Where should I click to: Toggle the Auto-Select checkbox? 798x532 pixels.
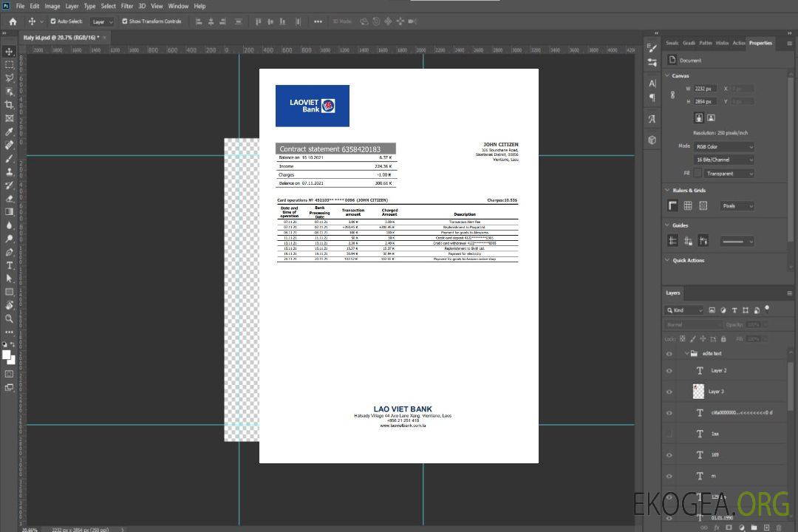click(53, 21)
